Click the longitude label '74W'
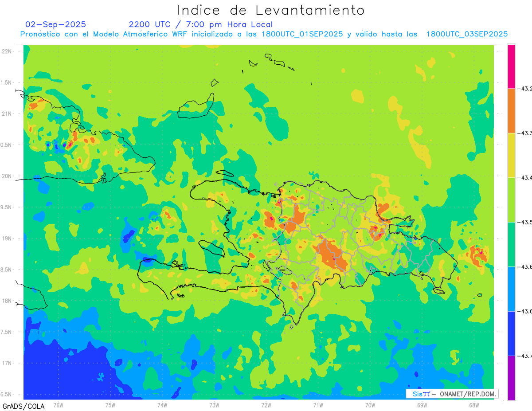This screenshot has width=532, height=411. tap(162, 404)
